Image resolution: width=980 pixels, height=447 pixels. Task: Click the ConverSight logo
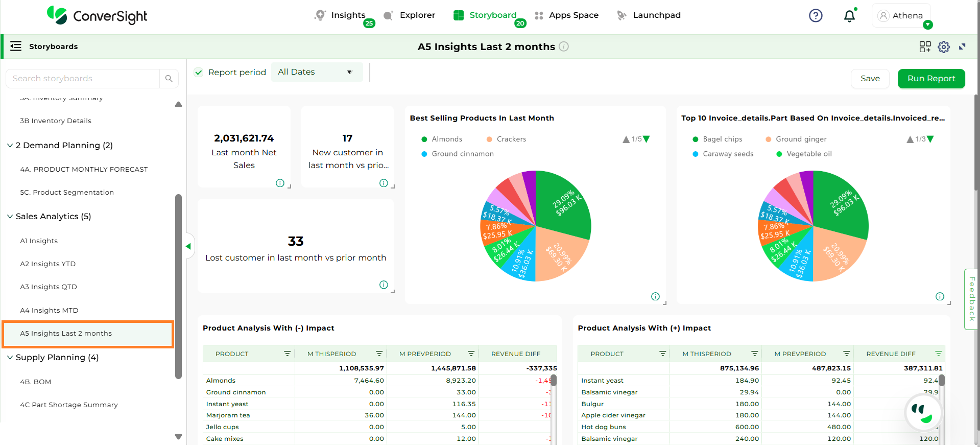[x=97, y=16]
